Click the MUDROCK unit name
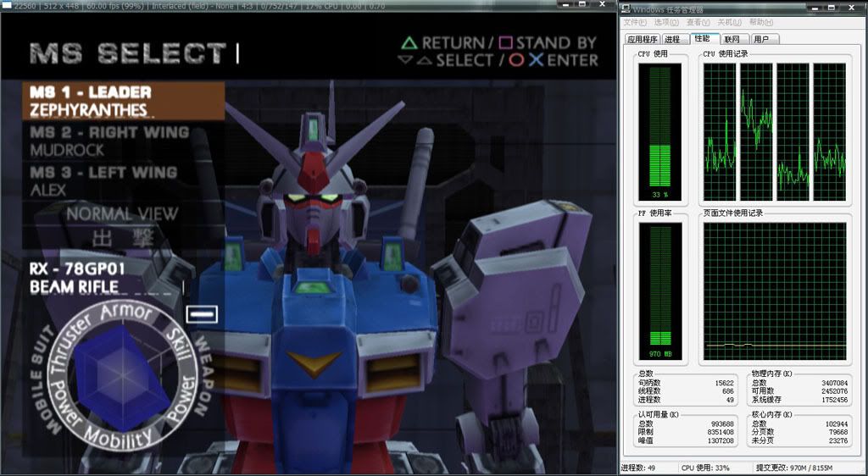The width and height of the screenshot is (868, 476). [67, 151]
